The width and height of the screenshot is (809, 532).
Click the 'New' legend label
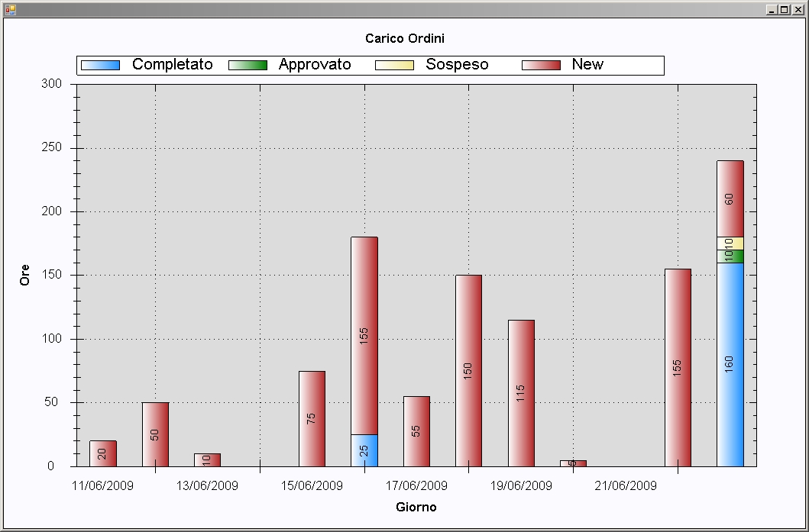[587, 64]
